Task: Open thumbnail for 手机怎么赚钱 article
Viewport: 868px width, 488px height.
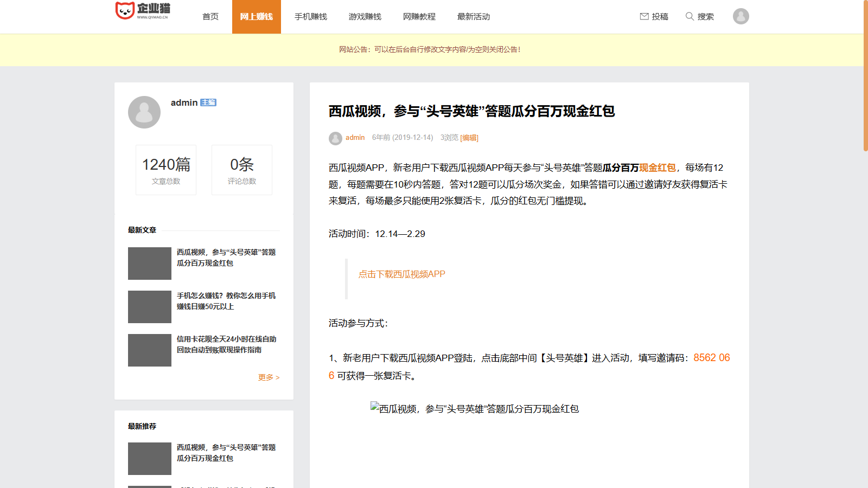Action: coord(150,307)
